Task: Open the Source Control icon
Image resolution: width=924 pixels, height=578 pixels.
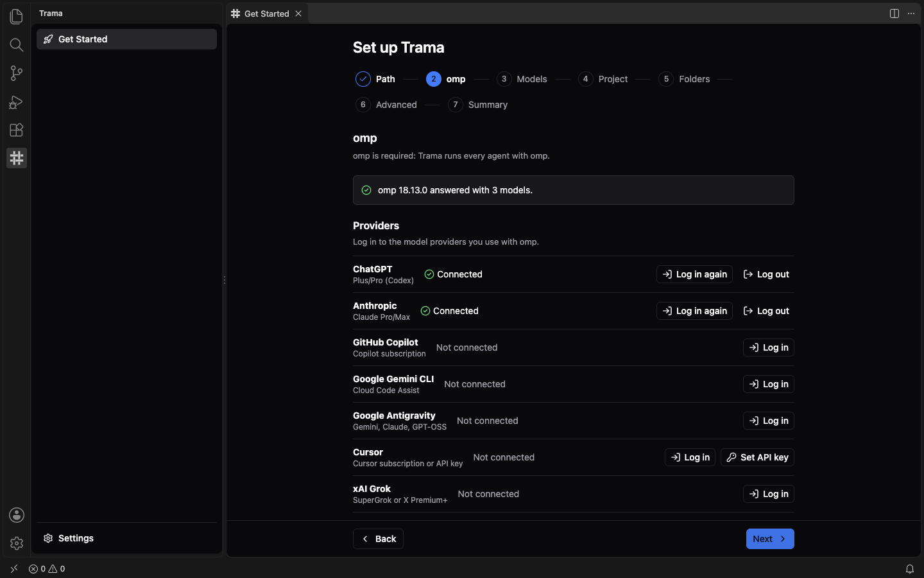Action: (x=17, y=73)
